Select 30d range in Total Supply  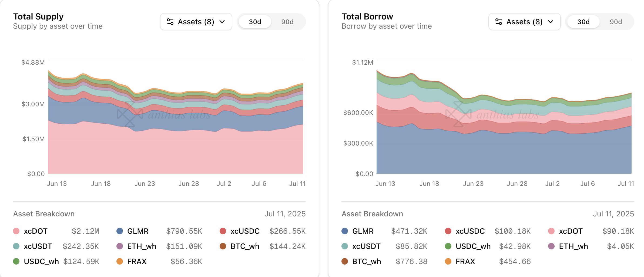coord(255,22)
